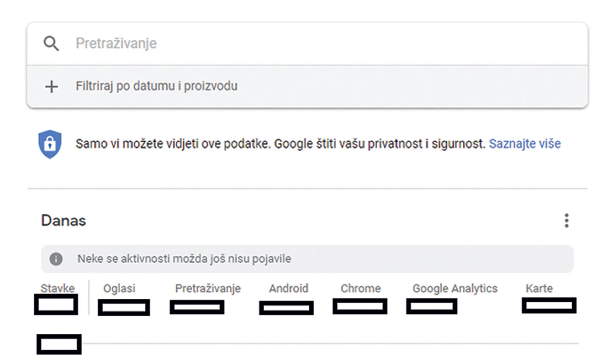607x364 pixels.
Task: Click the Danas section heading
Action: (63, 221)
